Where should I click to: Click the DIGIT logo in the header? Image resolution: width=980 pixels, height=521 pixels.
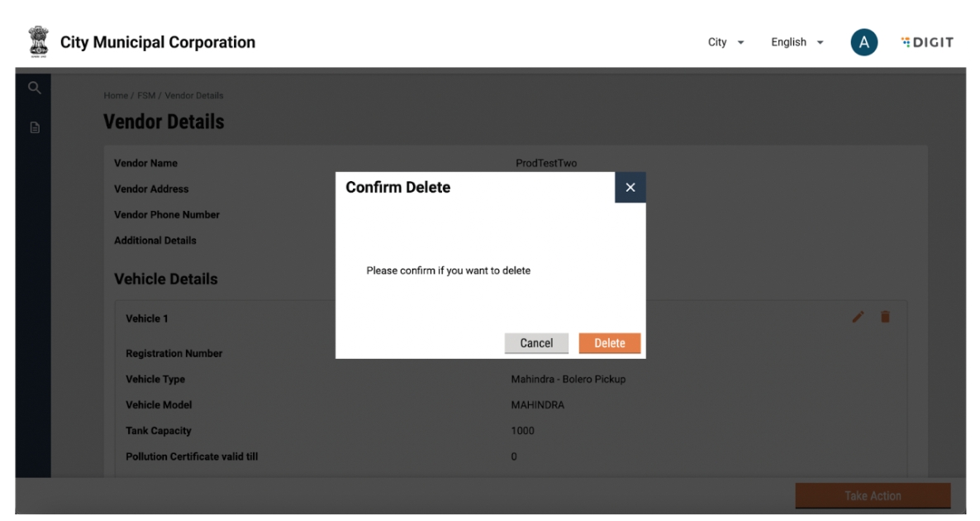click(925, 43)
